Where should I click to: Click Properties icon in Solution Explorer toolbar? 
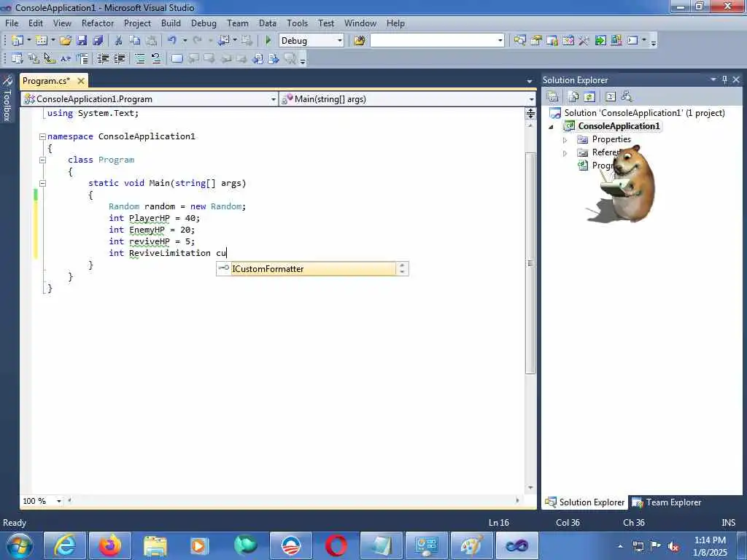pyautogui.click(x=553, y=97)
